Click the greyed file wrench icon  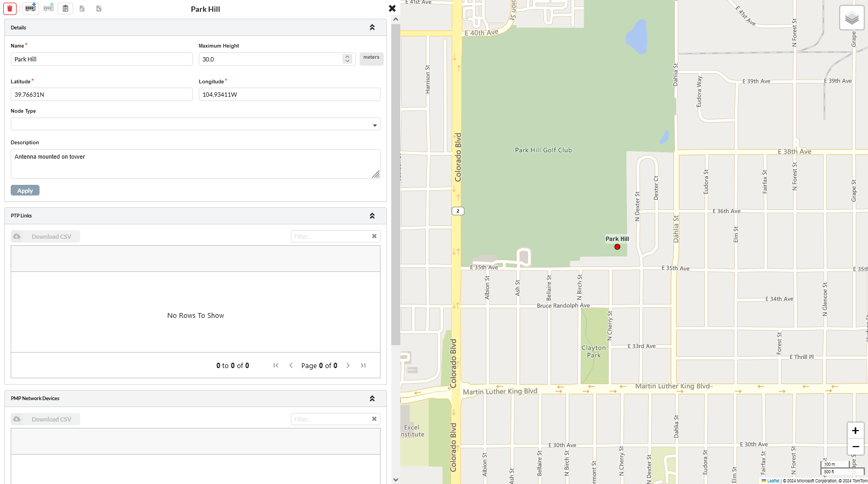[x=98, y=9]
